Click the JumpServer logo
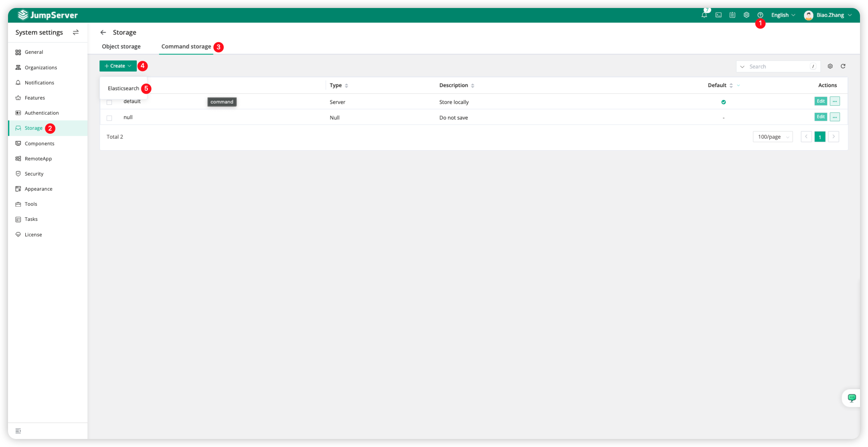This screenshot has height=447, width=868. tap(48, 15)
